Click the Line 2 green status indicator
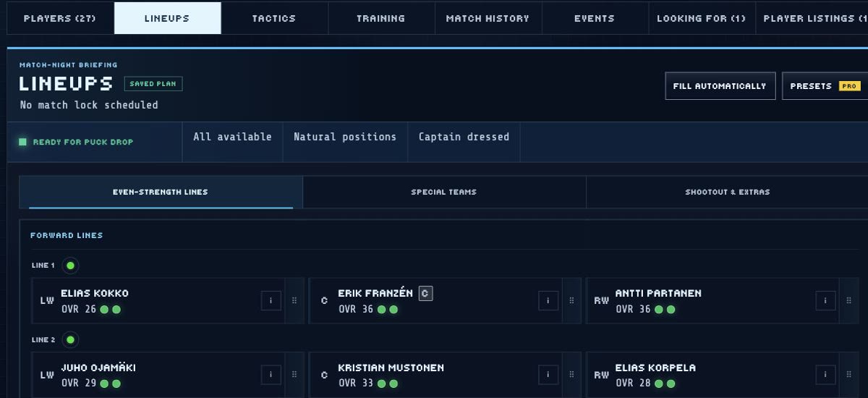 tap(70, 339)
